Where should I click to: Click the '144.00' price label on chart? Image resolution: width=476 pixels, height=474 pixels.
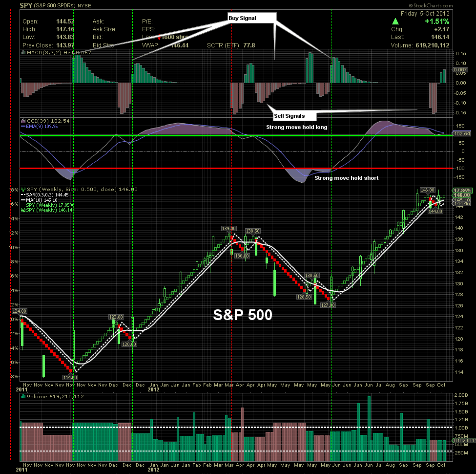coord(435,212)
